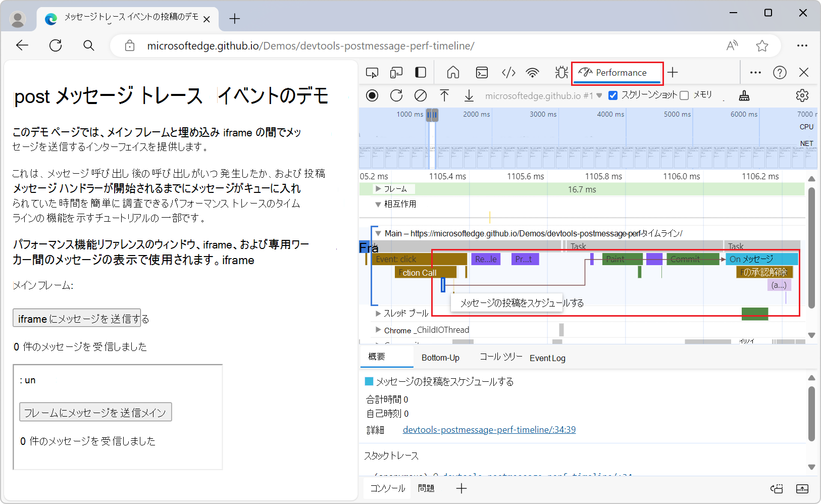This screenshot has width=821, height=504.
Task: Activate the inspect element cursor tool
Action: tap(372, 72)
